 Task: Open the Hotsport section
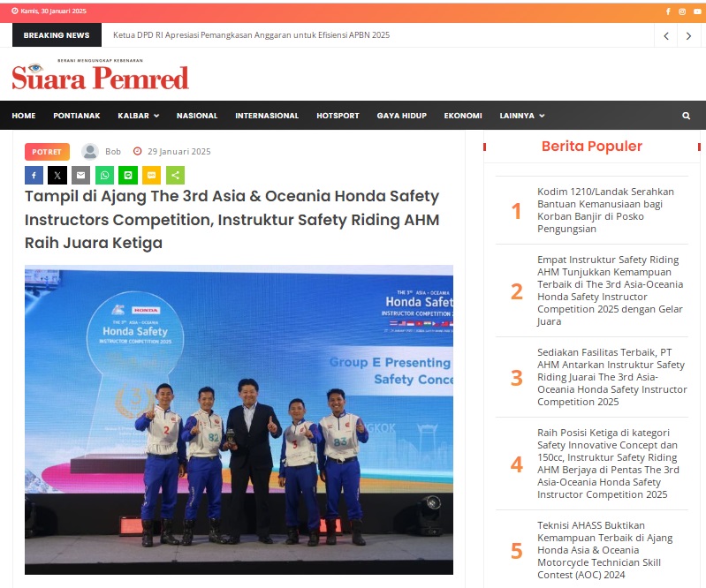point(338,116)
